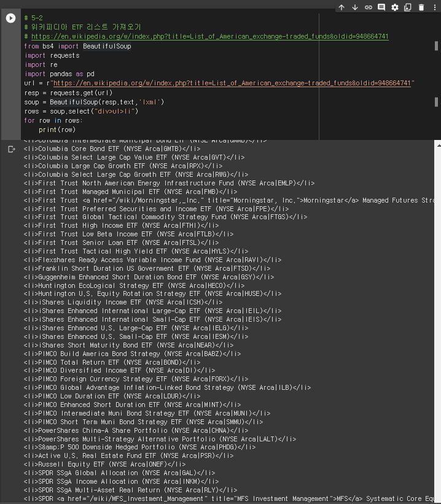The height and width of the screenshot is (504, 441).
Task: Click output row 'First Trust Global Tactical Commodity Strategy Fund'
Action: [x=165, y=217]
